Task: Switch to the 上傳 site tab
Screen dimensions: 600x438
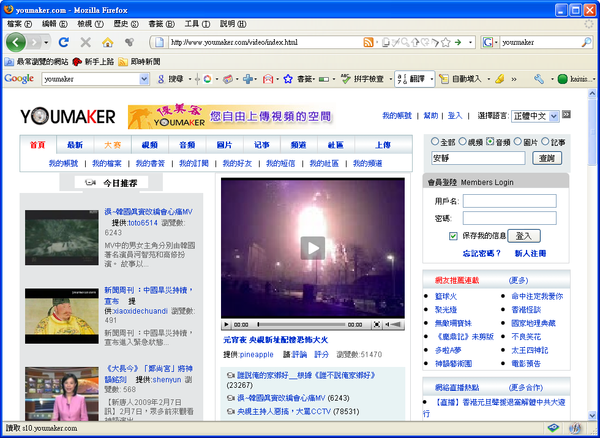Action: pyautogui.click(x=383, y=145)
